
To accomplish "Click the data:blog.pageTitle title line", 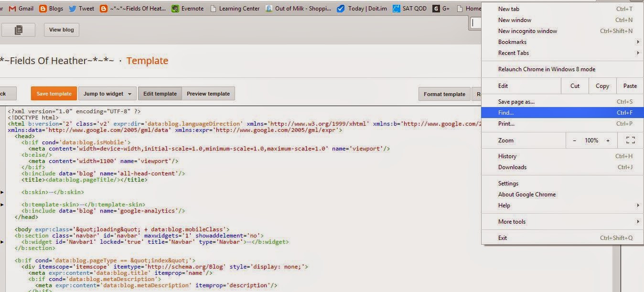I will pyautogui.click(x=85, y=180).
